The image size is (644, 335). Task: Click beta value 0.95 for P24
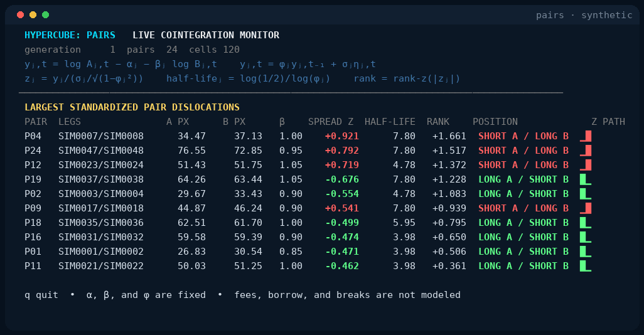[291, 151]
